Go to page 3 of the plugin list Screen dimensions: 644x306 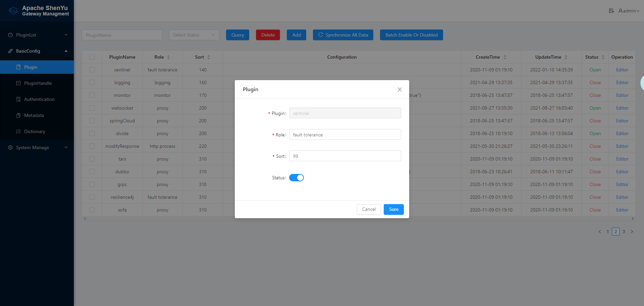624,232
